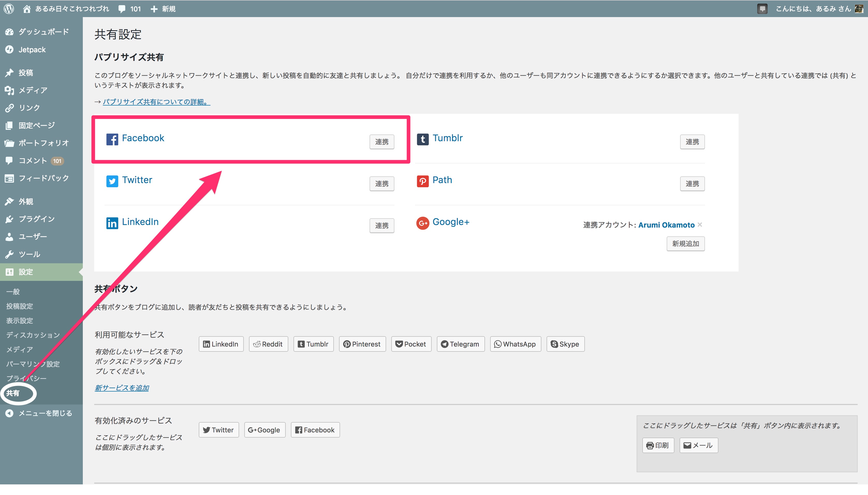Viewport: 868px width, 495px height.
Task: Click the user avatar thumbnail
Action: pos(859,9)
